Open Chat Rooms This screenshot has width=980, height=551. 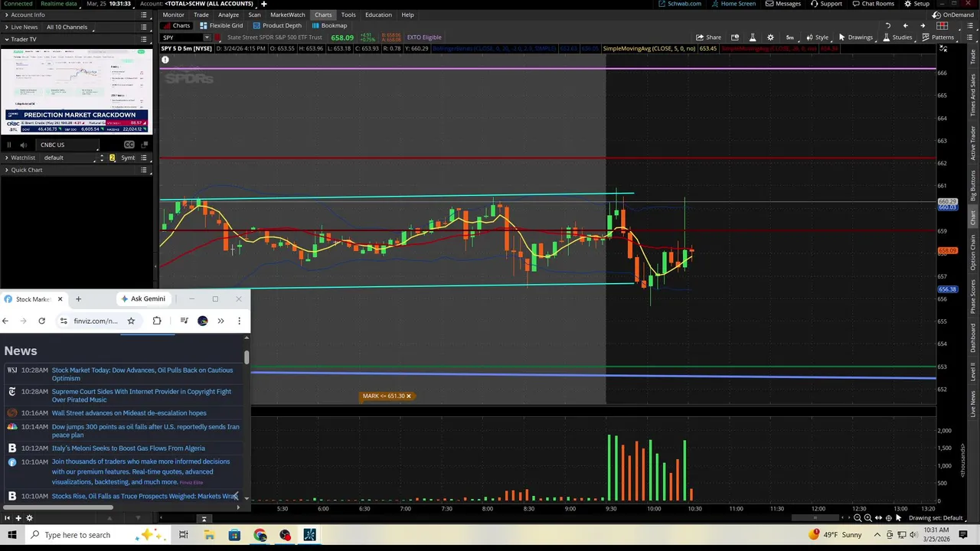click(874, 4)
